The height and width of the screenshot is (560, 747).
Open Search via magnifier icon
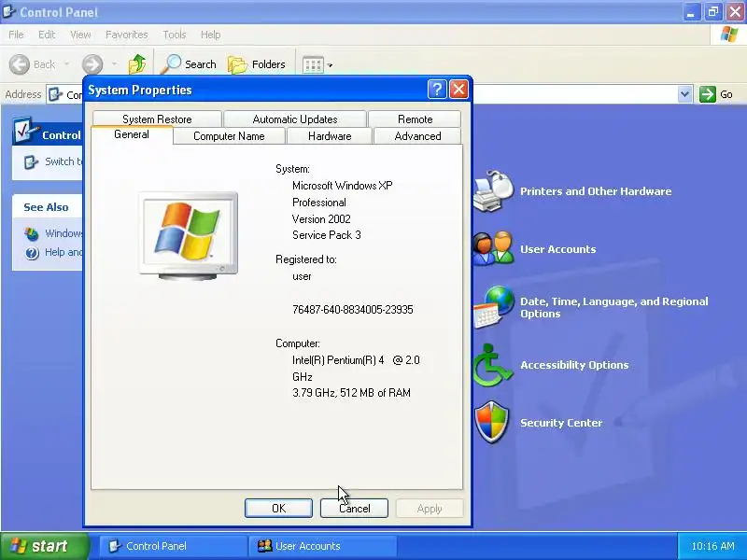point(171,64)
